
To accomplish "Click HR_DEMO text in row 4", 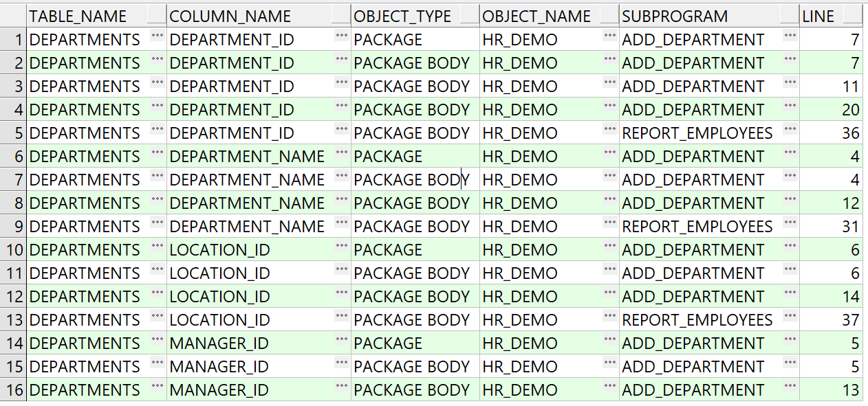I will point(520,110).
